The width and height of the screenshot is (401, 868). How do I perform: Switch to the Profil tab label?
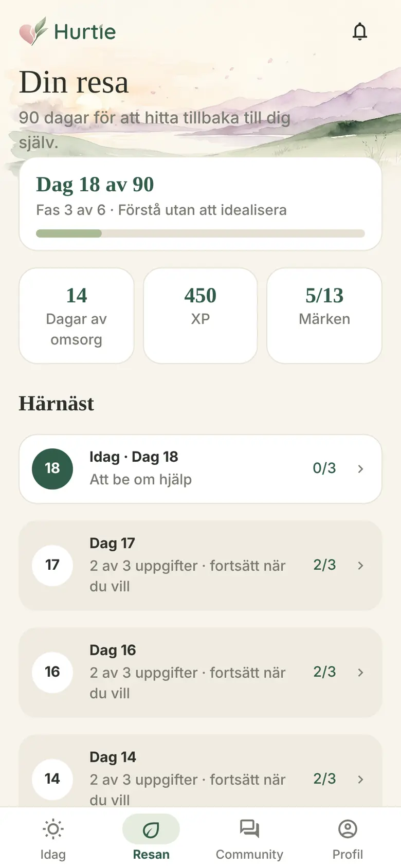pyautogui.click(x=348, y=854)
